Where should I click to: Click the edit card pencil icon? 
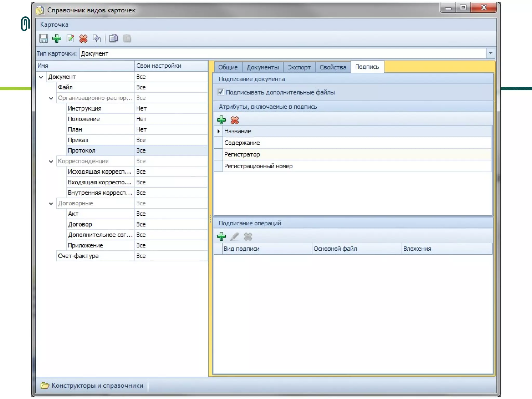pyautogui.click(x=70, y=38)
